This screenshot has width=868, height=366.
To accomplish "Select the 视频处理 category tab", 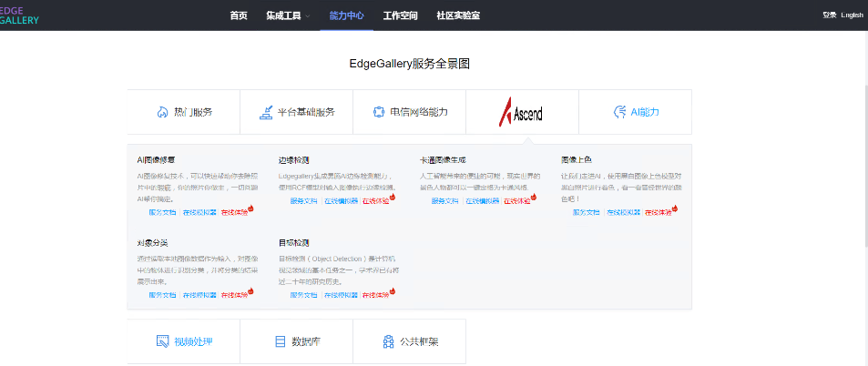I will 184,341.
